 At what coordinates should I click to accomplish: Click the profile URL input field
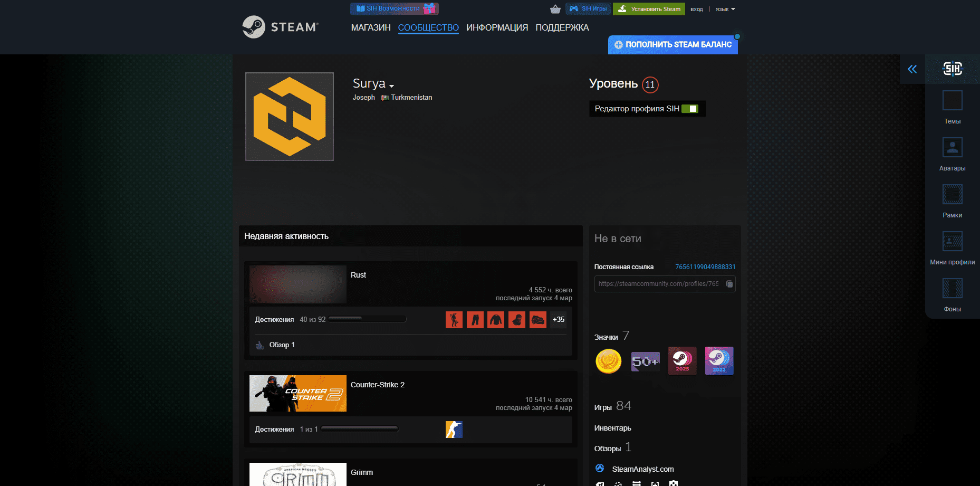tap(659, 284)
